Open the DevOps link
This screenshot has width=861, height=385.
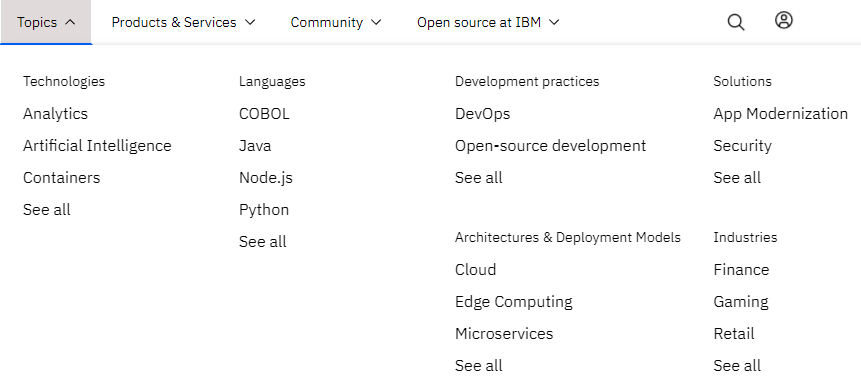tap(482, 114)
